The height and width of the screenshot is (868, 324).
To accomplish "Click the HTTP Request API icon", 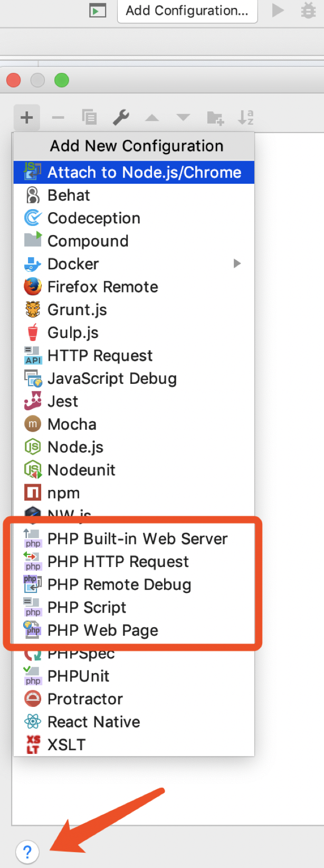I will pyautogui.click(x=33, y=355).
